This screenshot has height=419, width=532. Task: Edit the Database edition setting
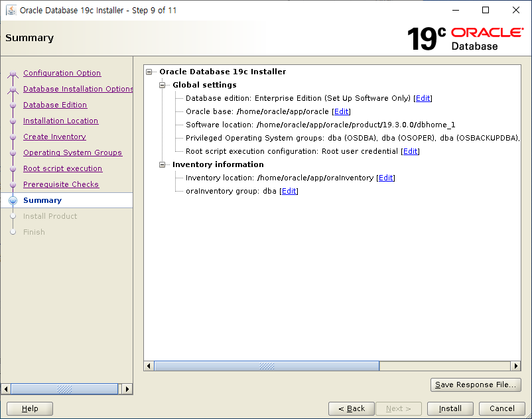[x=423, y=98]
